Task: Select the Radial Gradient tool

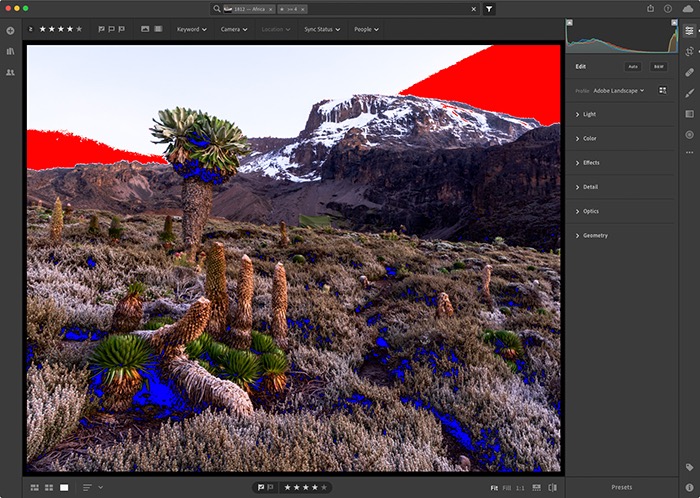Action: point(689,134)
